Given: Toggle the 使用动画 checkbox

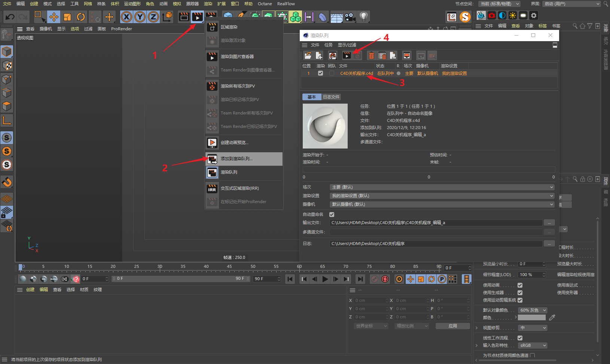Looking at the screenshot, I should 520,285.
